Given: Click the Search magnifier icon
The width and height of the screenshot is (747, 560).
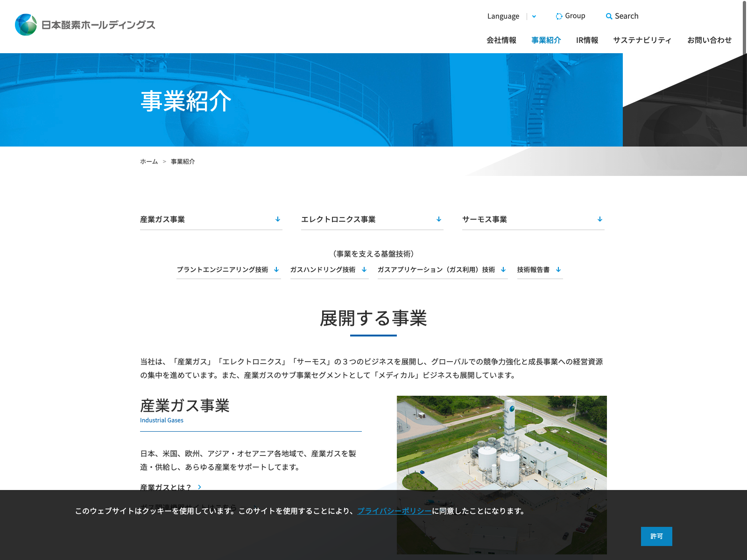Looking at the screenshot, I should coord(609,16).
